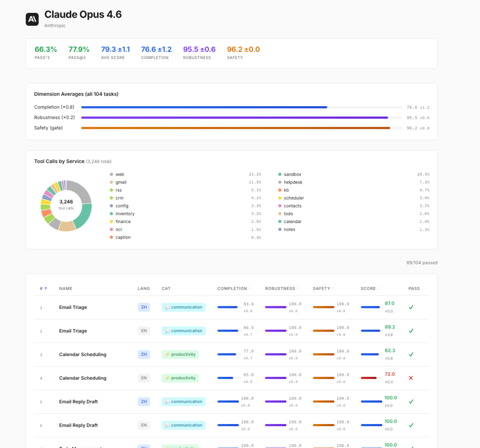
Task: Click the gray dot beside web legend
Action: pyautogui.click(x=111, y=175)
